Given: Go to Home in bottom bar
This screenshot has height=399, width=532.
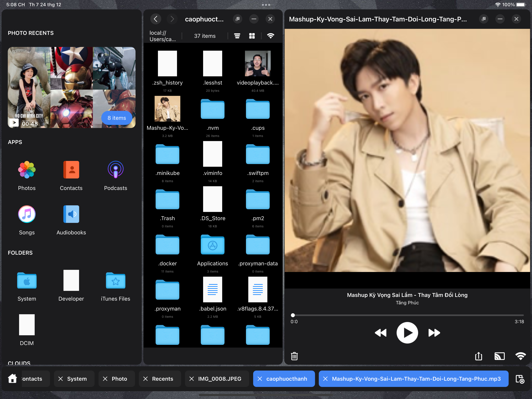Looking at the screenshot, I should pos(12,379).
